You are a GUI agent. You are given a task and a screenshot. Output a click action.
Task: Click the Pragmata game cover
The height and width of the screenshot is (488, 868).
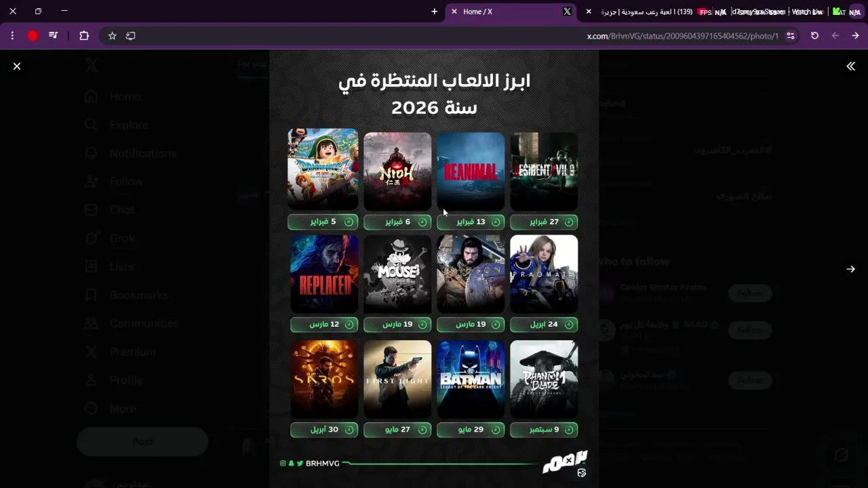click(544, 274)
